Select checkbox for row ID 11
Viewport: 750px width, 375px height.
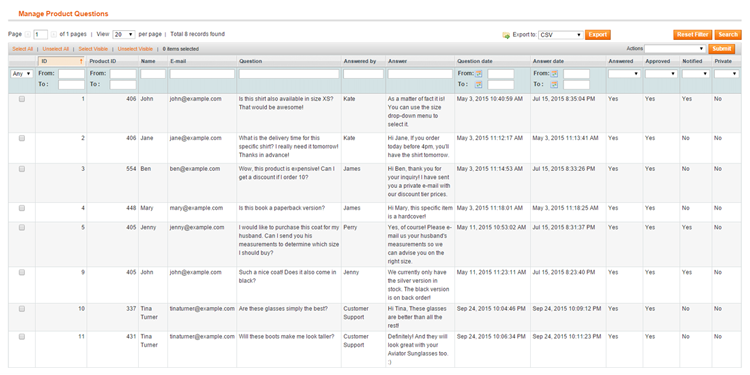coord(22,337)
